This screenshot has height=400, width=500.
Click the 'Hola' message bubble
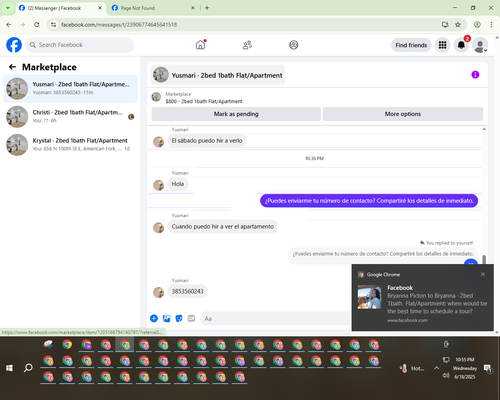point(178,184)
